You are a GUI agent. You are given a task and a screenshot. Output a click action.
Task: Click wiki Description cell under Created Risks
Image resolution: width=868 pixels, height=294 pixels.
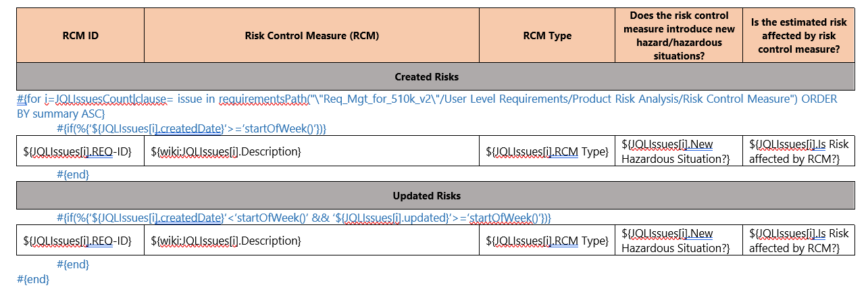tap(311, 151)
